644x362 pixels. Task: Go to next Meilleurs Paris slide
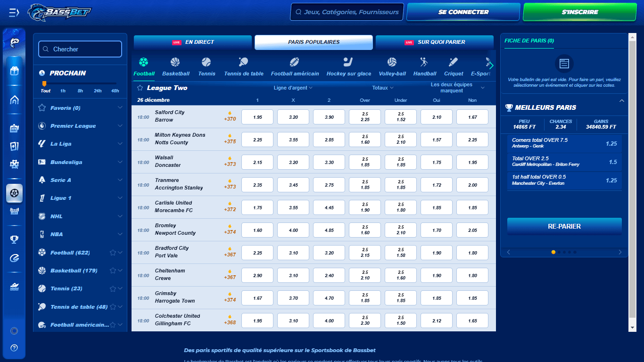620,252
